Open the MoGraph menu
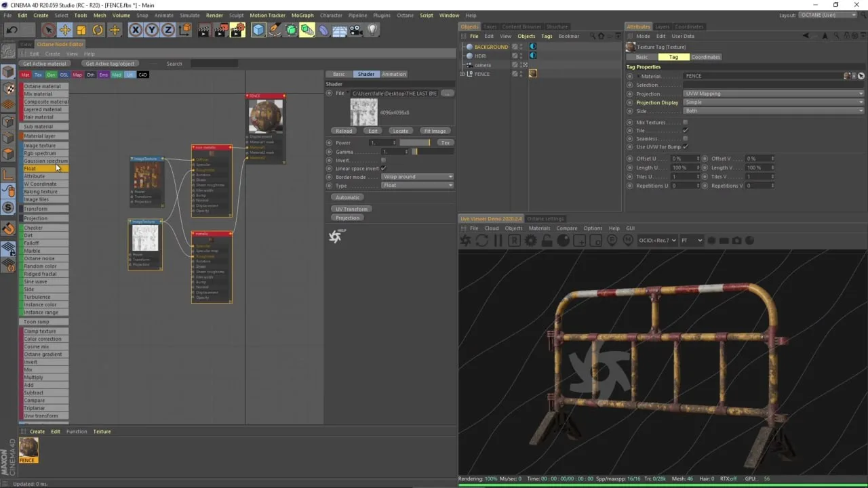The width and height of the screenshot is (868, 488). point(302,15)
